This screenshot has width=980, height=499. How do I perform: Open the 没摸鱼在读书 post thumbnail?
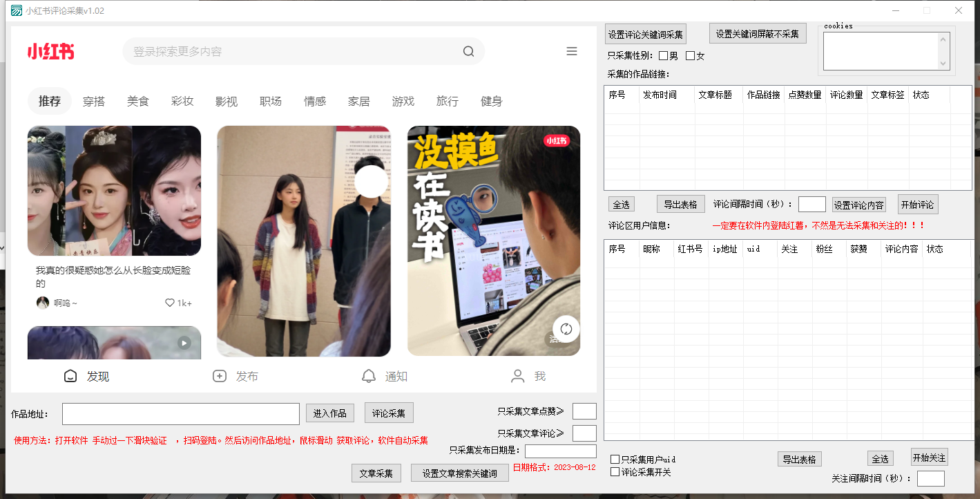click(493, 241)
